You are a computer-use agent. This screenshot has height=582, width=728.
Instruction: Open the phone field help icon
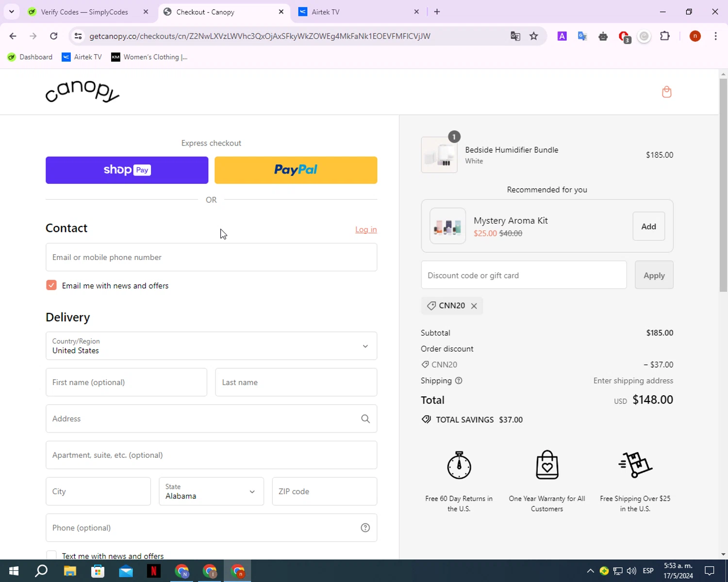(x=365, y=528)
